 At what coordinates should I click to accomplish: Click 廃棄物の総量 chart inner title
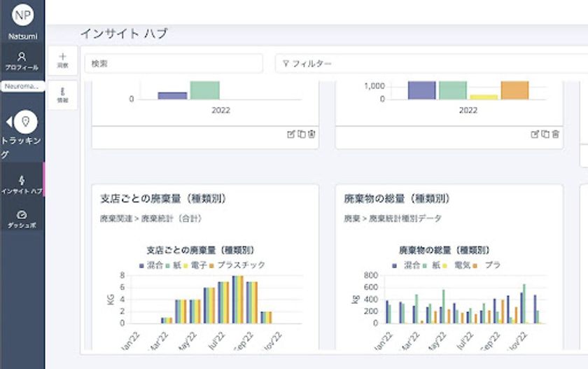444,250
